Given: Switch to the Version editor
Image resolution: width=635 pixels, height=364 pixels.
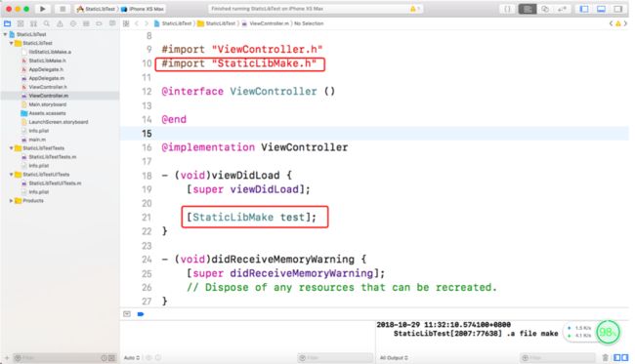Looking at the screenshot, I should (562, 9).
